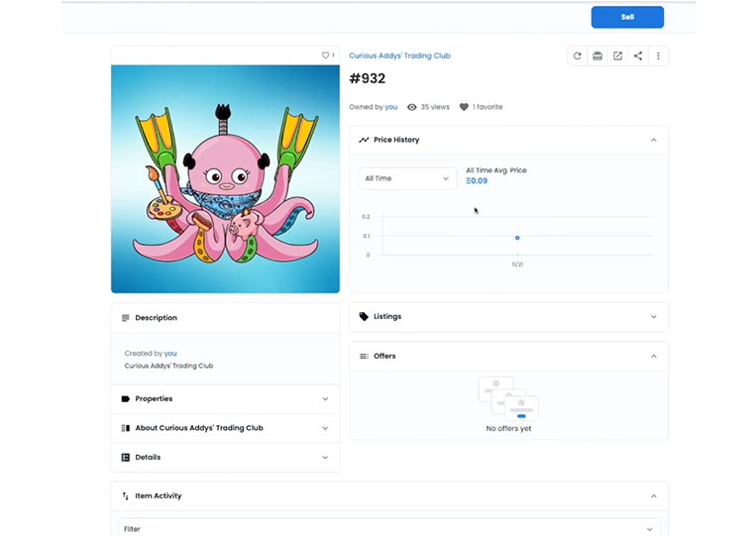Click the trend-line icon next to Price History
This screenshot has width=756, height=536.
point(364,140)
